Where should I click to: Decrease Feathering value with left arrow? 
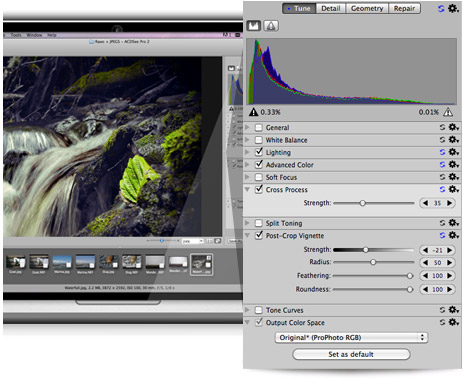pyautogui.click(x=425, y=276)
